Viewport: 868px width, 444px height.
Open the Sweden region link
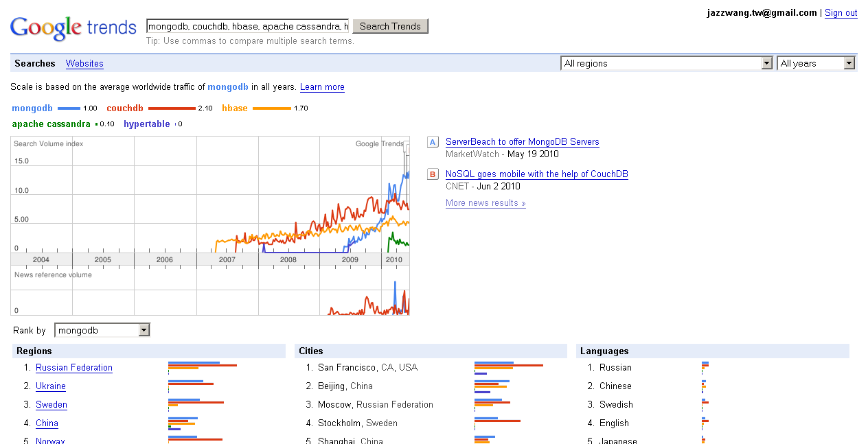[x=52, y=405]
